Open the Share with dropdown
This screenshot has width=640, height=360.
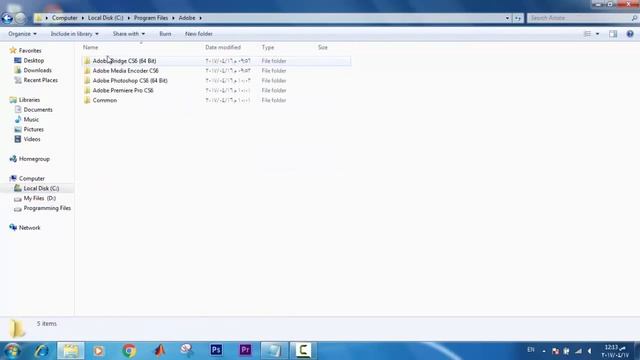(x=129, y=34)
